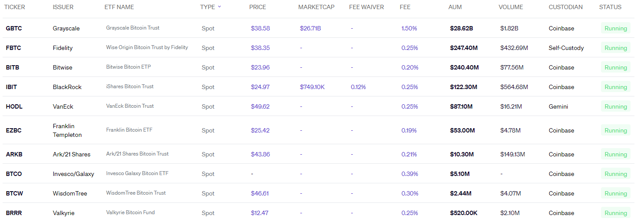Click GBTC market cap $26.71B
This screenshot has height=222, width=644.
pos(310,28)
